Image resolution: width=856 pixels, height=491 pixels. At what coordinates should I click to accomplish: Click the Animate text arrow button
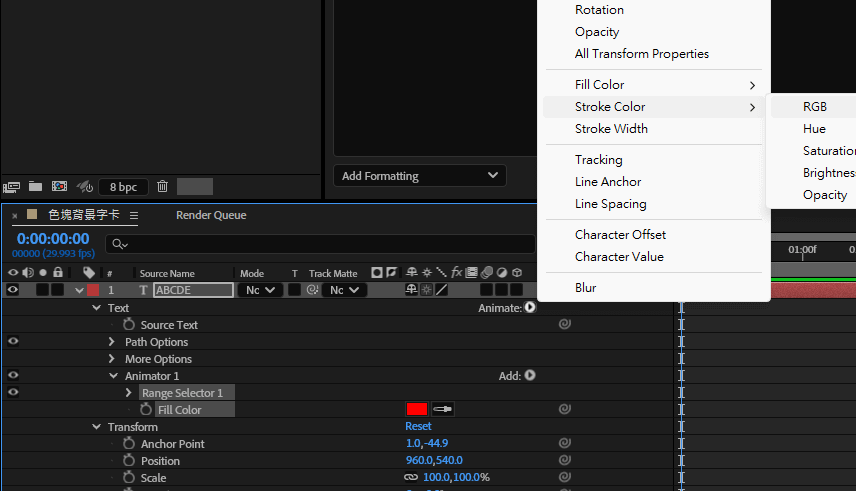tap(530, 308)
